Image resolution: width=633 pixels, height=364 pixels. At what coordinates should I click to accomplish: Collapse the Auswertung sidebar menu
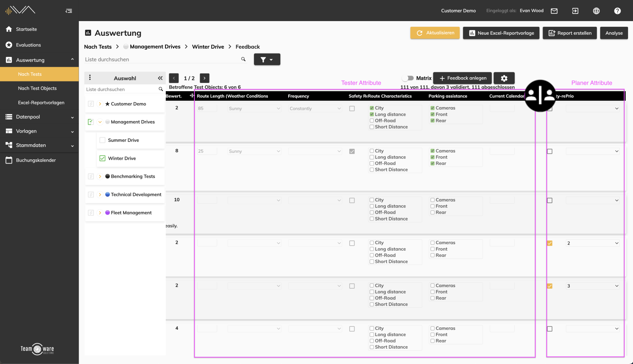72,60
